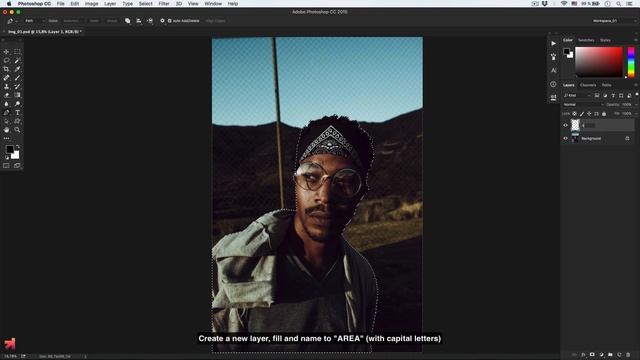Image resolution: width=640 pixels, height=360 pixels.
Task: Select the Path Selection tool
Action: (x=6, y=121)
